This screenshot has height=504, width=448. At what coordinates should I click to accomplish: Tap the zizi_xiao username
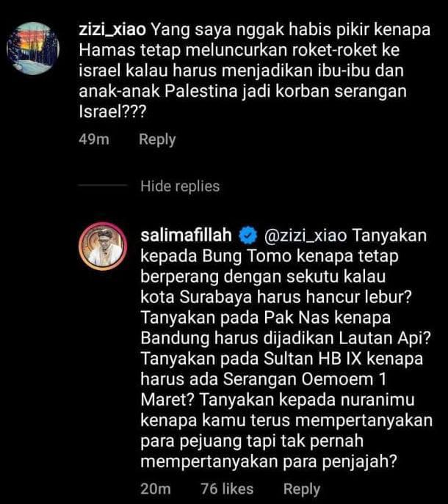click(112, 30)
